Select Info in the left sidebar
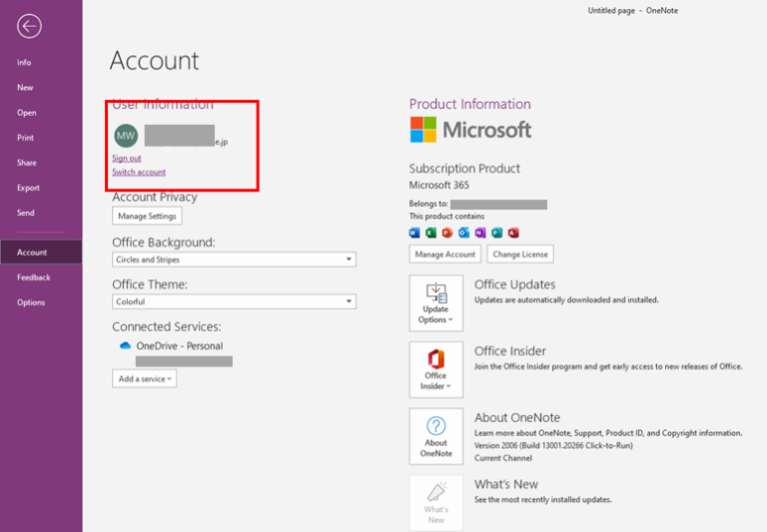Screen dimensions: 767x532 click(x=24, y=63)
